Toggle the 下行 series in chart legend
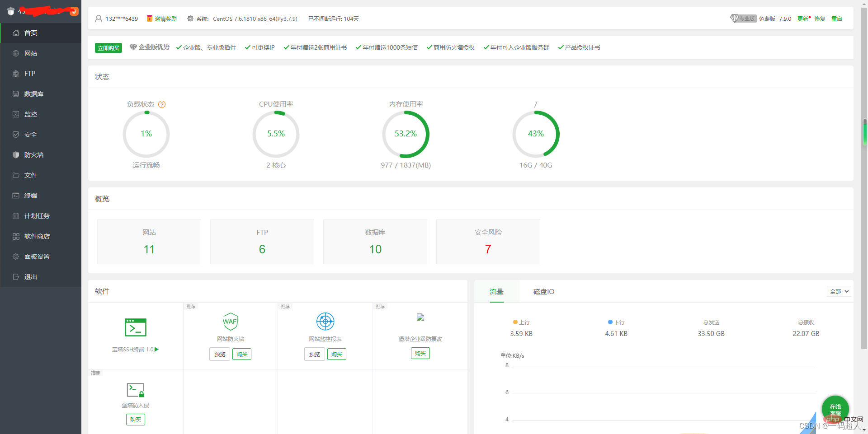The image size is (868, 434). (616, 322)
